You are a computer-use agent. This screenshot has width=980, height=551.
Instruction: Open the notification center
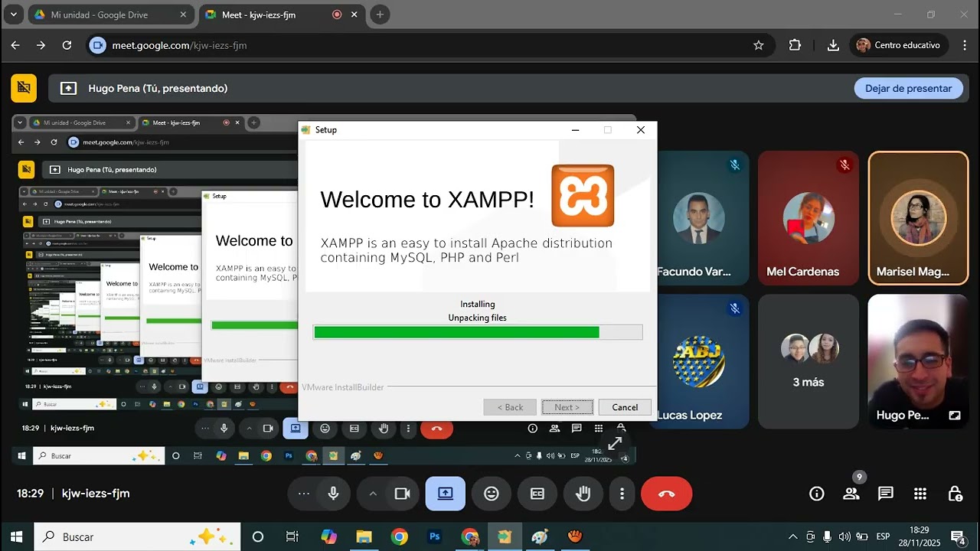coord(957,536)
